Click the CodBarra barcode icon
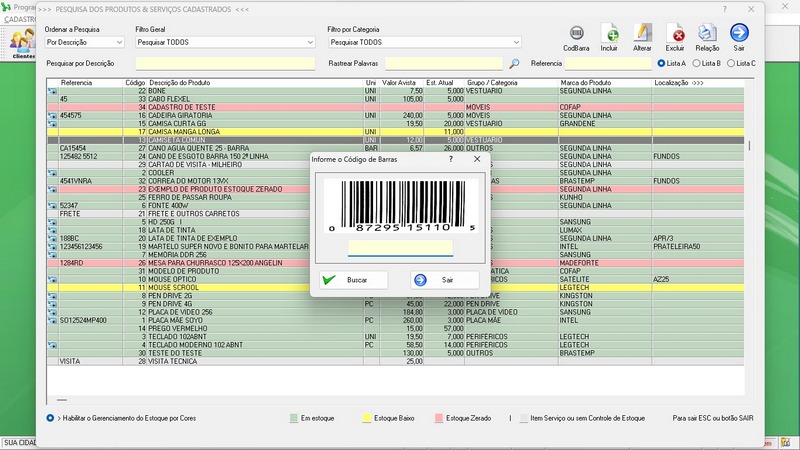 (x=576, y=33)
